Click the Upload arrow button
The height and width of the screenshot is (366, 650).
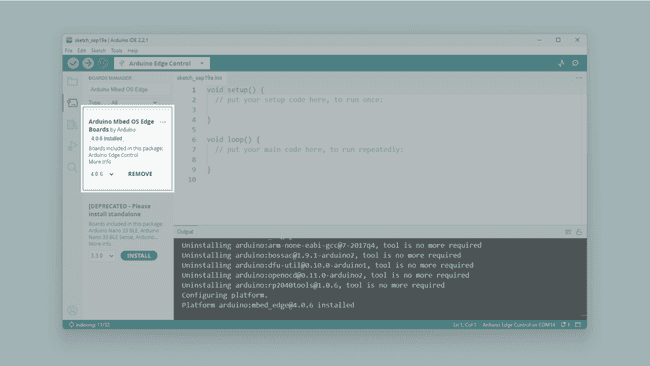point(88,63)
